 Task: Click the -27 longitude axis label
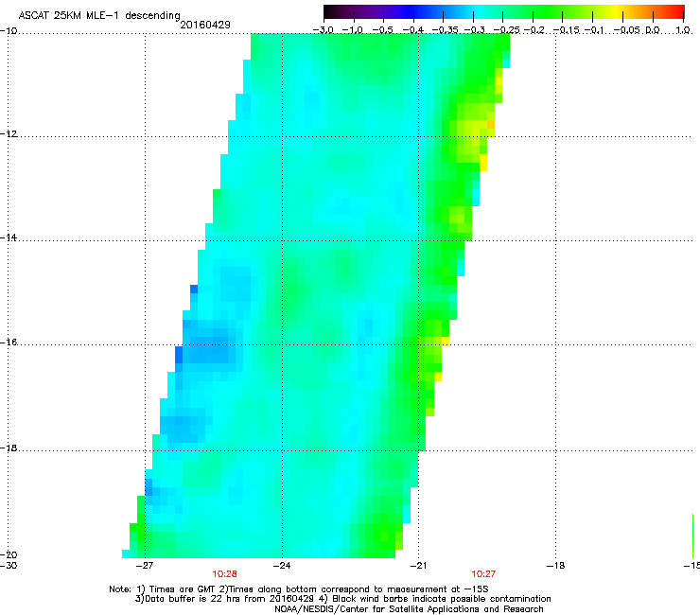[144, 566]
